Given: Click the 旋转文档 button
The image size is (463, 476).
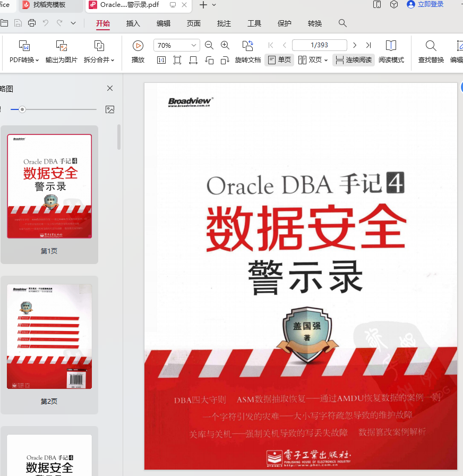Looking at the screenshot, I should click(248, 52).
